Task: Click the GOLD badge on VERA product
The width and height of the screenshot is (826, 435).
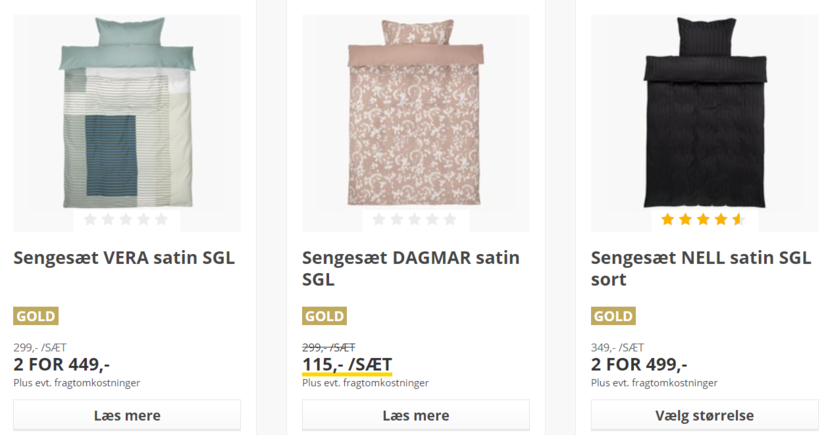Action: pyautogui.click(x=36, y=316)
